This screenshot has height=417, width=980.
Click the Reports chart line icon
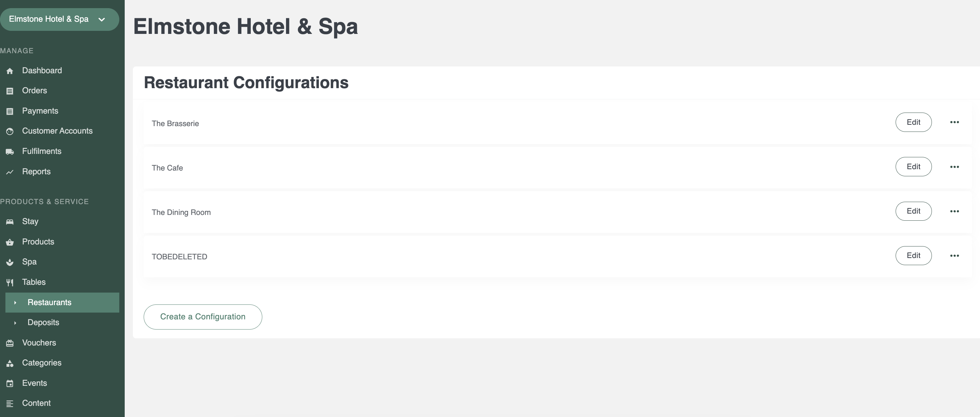click(10, 172)
